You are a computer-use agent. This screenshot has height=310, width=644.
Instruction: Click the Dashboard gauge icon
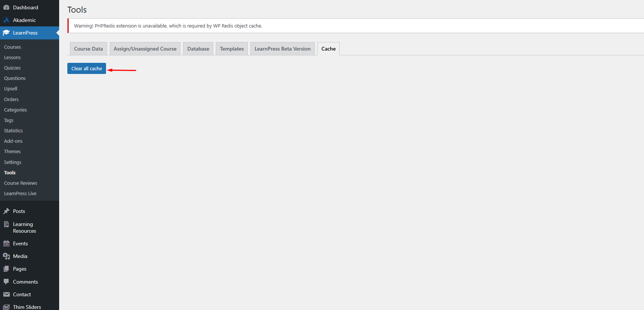pyautogui.click(x=6, y=7)
